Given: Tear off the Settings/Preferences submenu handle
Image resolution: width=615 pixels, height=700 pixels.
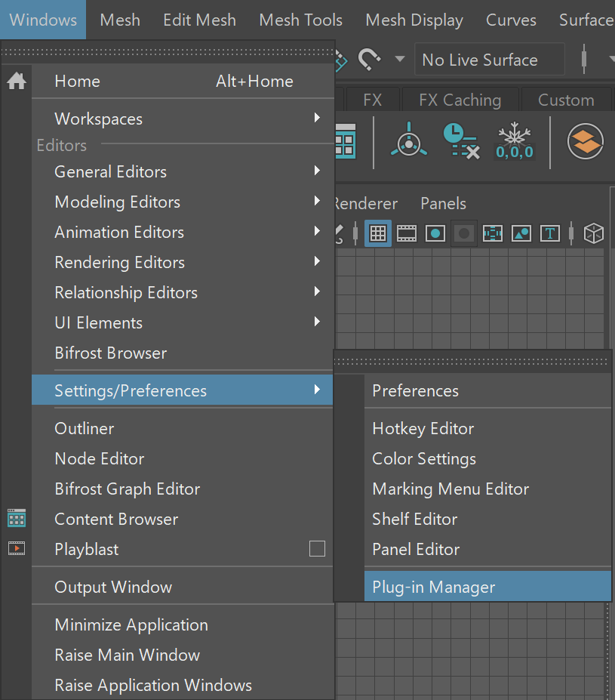Looking at the screenshot, I should pyautogui.click(x=472, y=362).
